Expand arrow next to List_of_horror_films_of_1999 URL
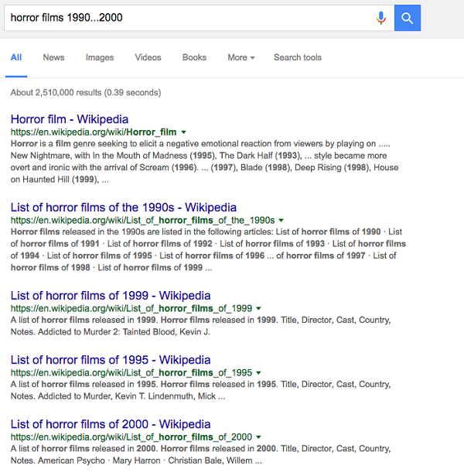Screen dimensions: 464x476 [258, 309]
